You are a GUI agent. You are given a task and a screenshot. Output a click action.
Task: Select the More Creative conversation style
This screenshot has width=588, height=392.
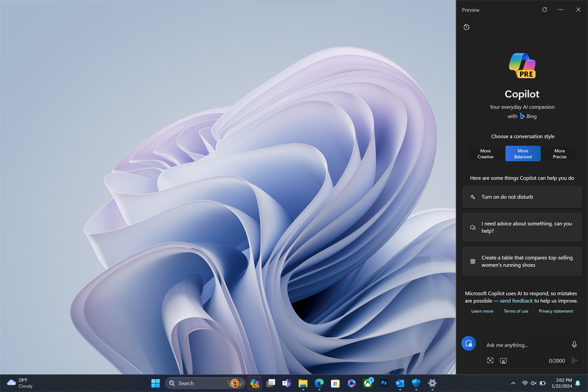click(x=486, y=153)
